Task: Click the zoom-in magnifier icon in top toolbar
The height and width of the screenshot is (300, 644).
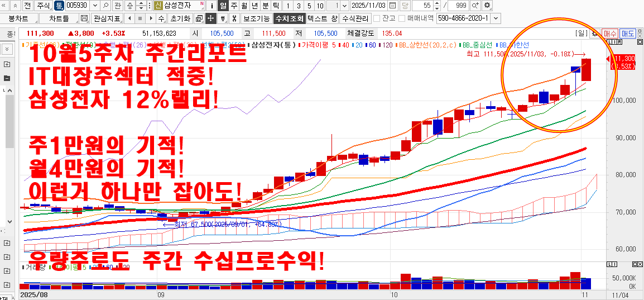Action: coord(475,6)
